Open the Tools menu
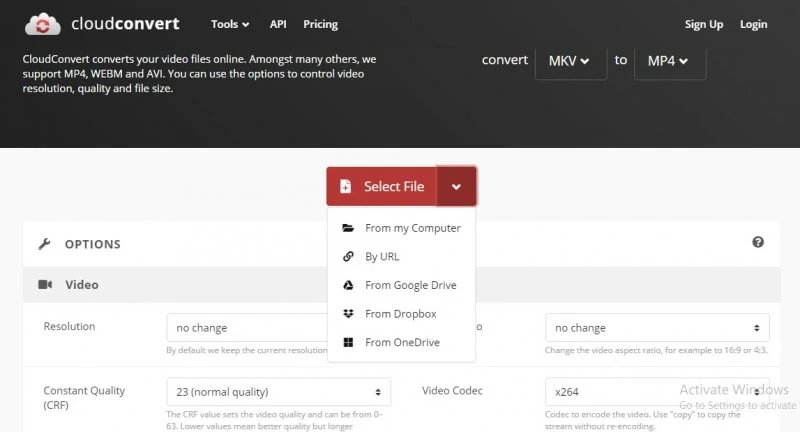Screen dimensions: 800x432 click(230, 24)
